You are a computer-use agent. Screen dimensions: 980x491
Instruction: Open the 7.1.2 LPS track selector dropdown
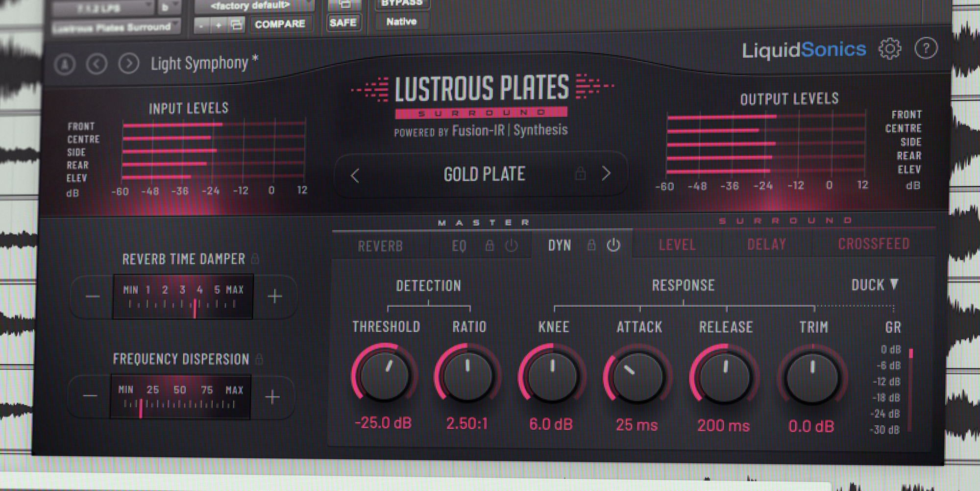tap(103, 8)
